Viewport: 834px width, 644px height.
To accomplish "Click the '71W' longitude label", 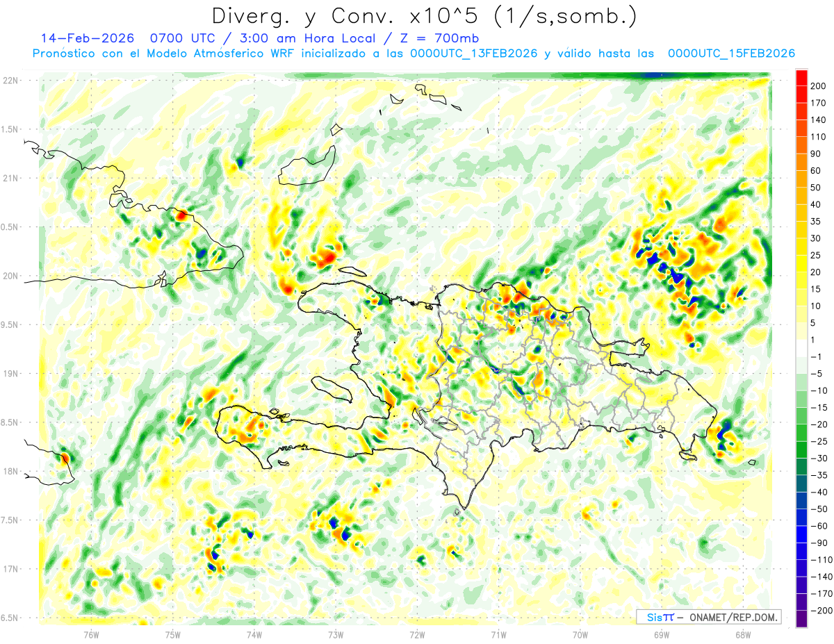I will click(498, 634).
